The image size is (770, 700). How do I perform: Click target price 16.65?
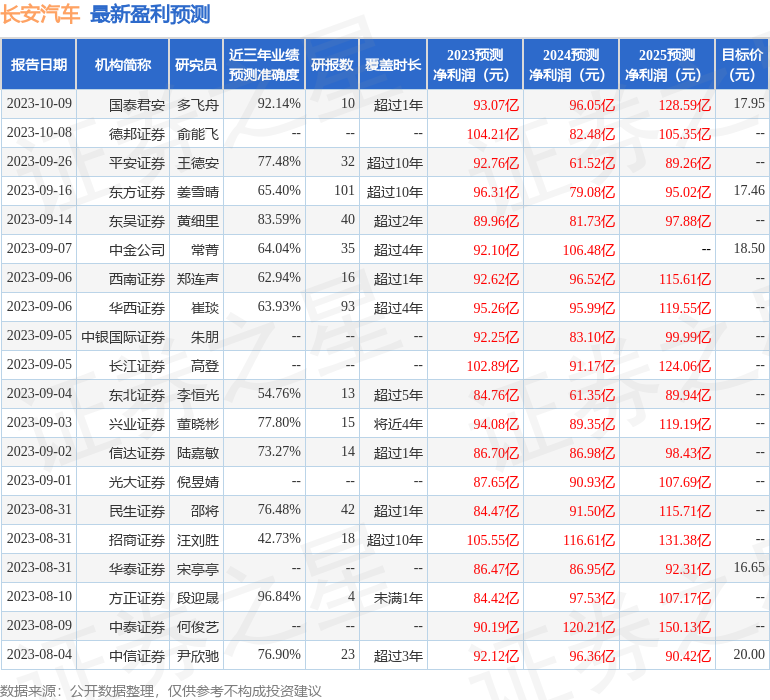tap(749, 567)
